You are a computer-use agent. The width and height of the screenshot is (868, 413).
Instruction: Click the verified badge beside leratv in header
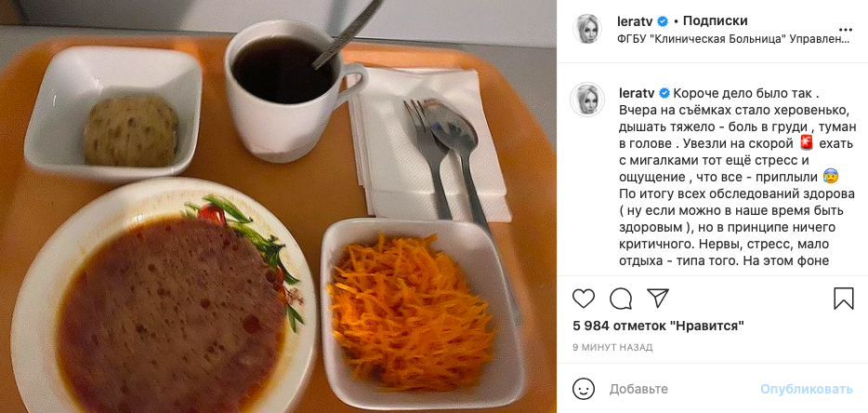(662, 21)
